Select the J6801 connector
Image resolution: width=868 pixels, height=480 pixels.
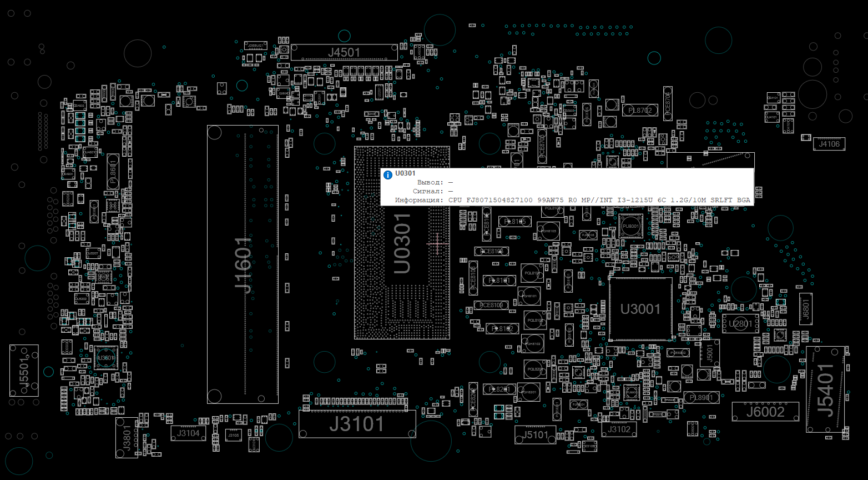(806, 310)
